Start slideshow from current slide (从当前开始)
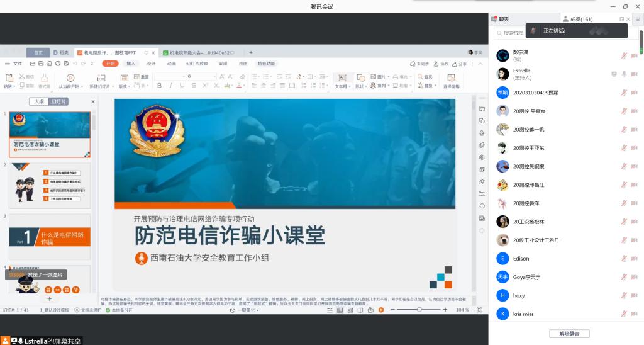This screenshot has height=345, width=644. 70,79
